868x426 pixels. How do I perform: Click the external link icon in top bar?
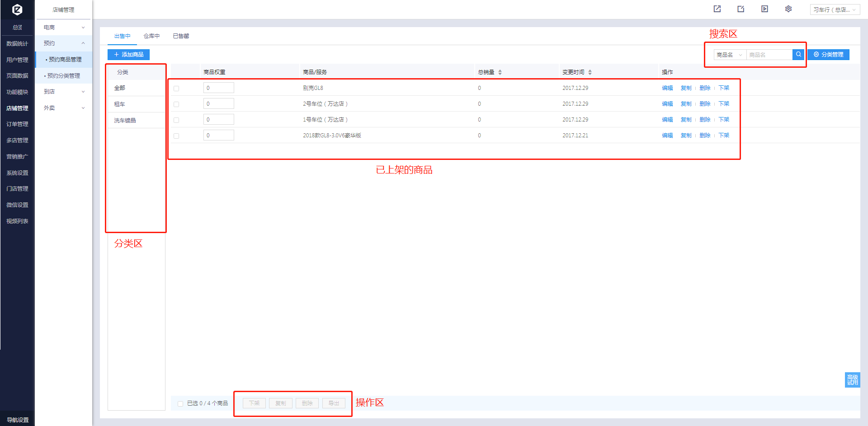pyautogui.click(x=717, y=9)
